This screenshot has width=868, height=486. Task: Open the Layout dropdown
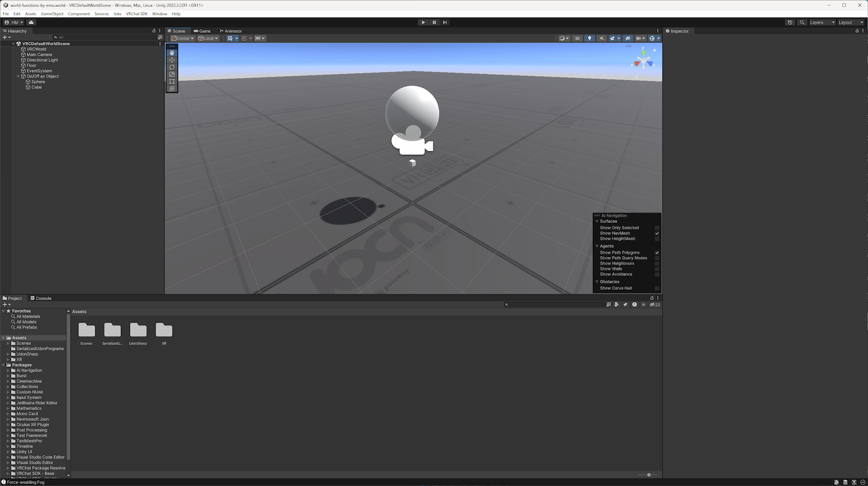coord(850,22)
